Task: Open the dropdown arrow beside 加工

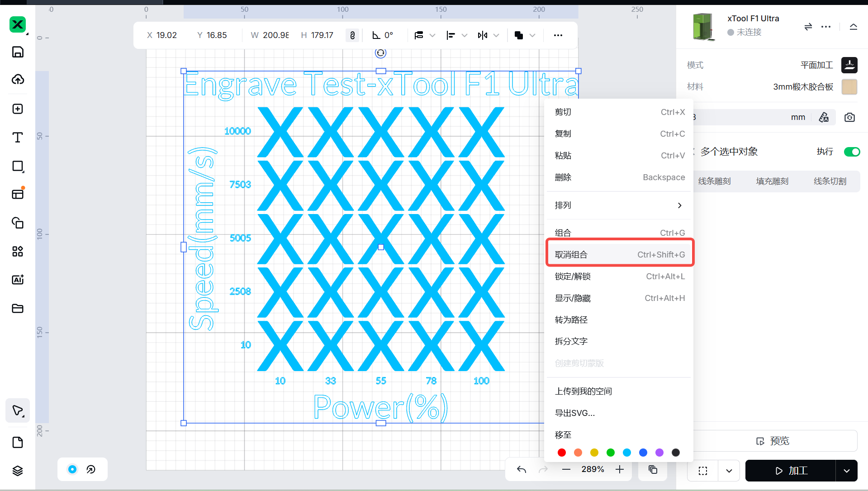Action: [846, 471]
